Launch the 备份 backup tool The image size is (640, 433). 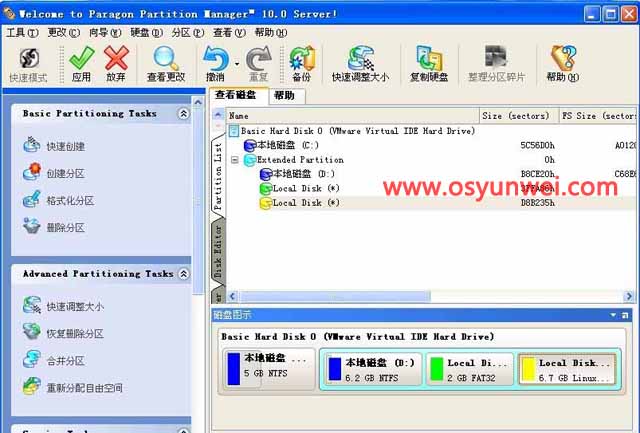(302, 64)
